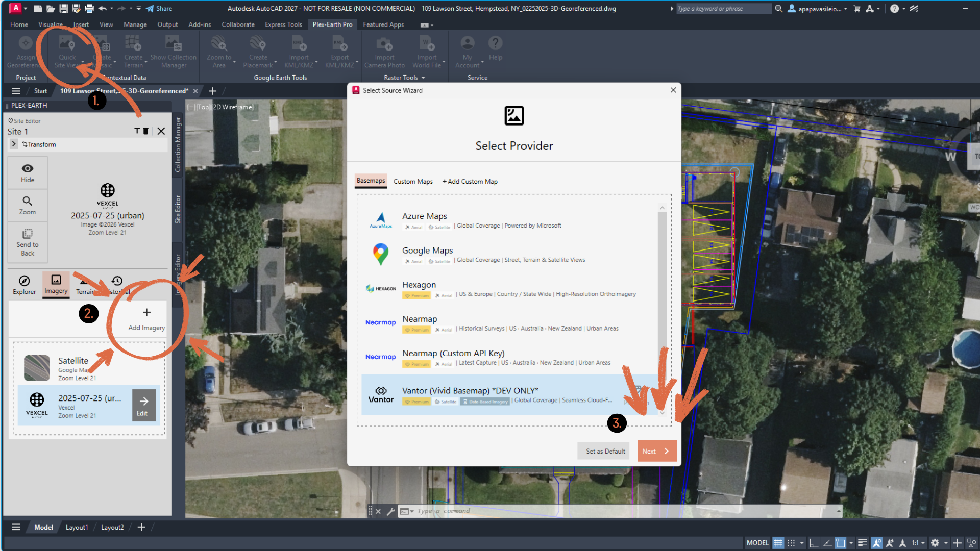The image size is (980, 551).
Task: Open the Create Placemark dropdown arrow
Action: coord(276,63)
